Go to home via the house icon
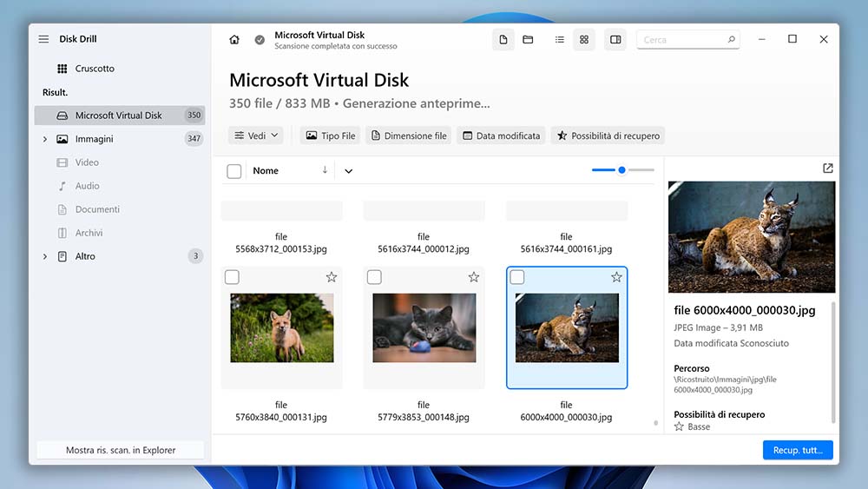 pos(234,39)
